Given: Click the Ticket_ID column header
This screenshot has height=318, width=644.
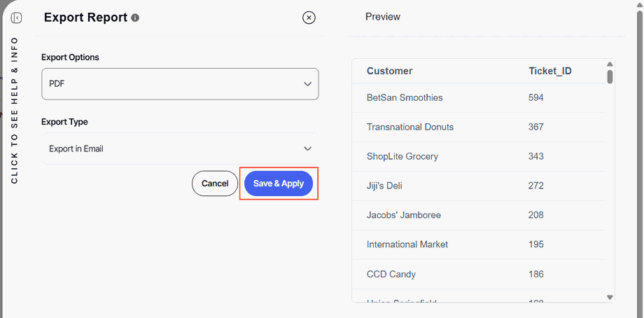Looking at the screenshot, I should pos(550,71).
